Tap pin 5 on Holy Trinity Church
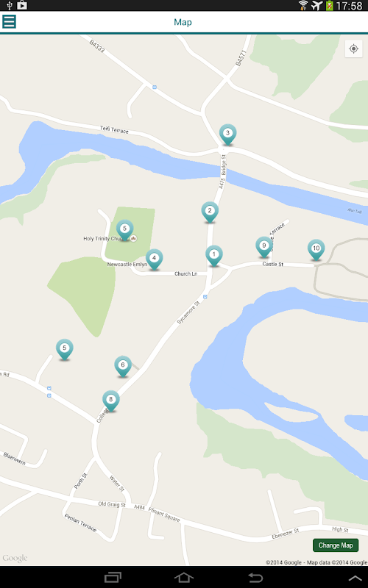This screenshot has width=368, height=588. click(124, 230)
